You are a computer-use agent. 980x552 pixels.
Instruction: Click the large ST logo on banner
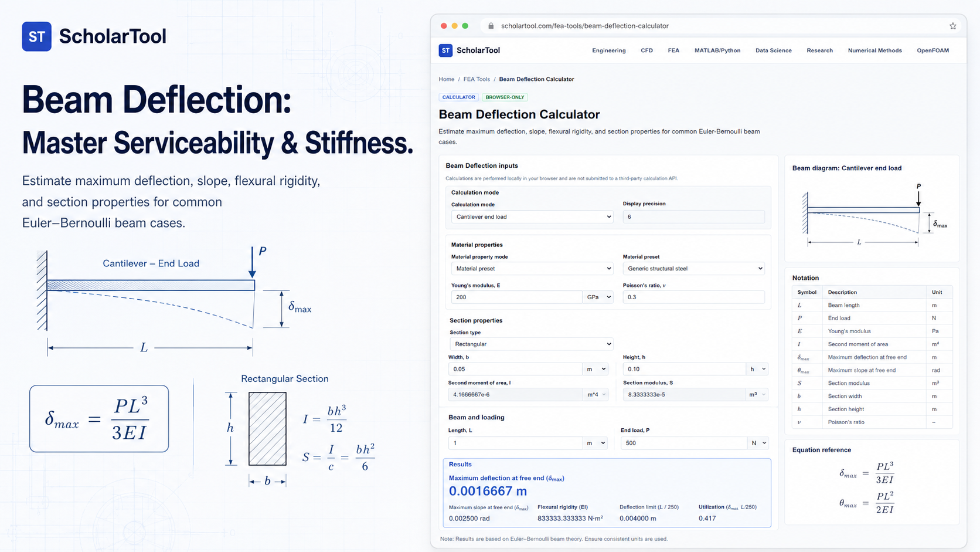click(x=36, y=36)
